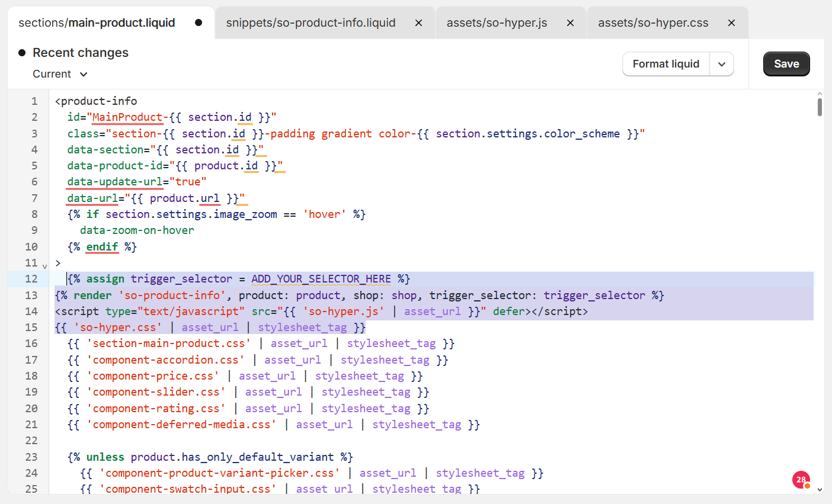The image size is (832, 504).
Task: Click 'so-hyper.js' string on line 14
Action: pyautogui.click(x=343, y=311)
